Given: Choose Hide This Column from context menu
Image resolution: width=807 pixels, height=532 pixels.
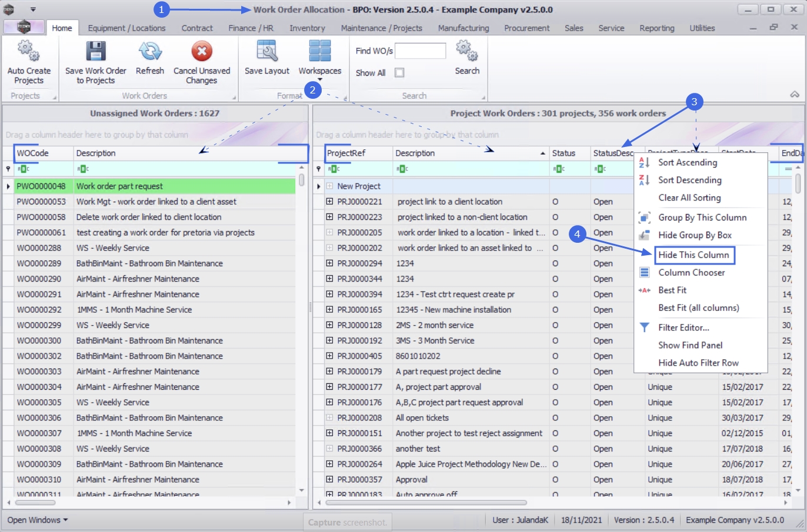Looking at the screenshot, I should [693, 255].
